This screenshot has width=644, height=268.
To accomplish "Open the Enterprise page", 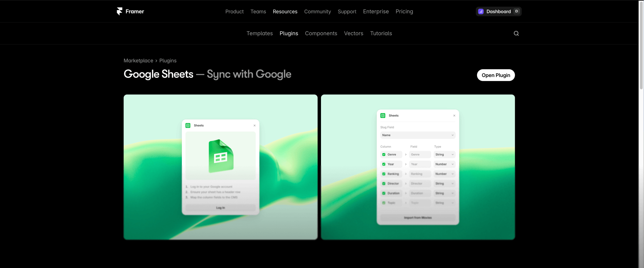I will point(376,12).
